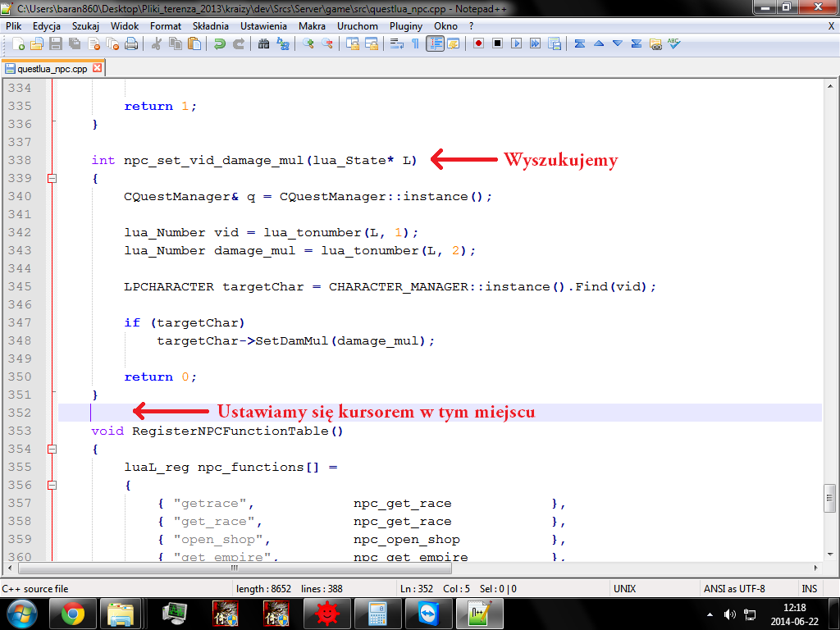Screen dimensions: 840x630
Task: Click the blue up-triangle toolbar icon
Action: 599,44
